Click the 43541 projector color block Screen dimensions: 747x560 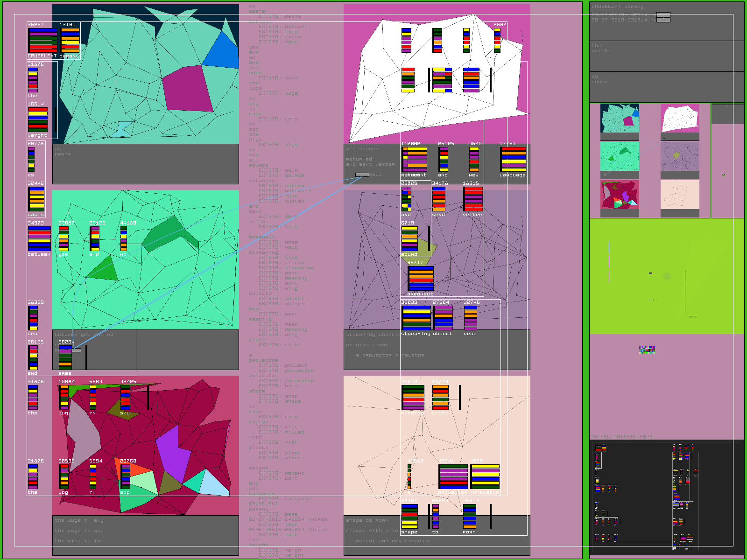point(453,477)
